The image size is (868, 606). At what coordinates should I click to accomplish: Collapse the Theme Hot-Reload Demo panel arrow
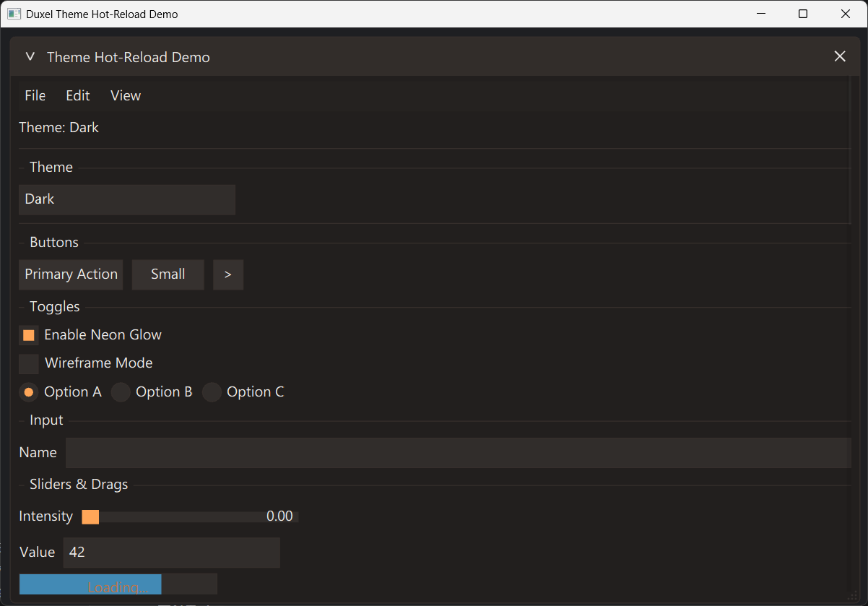click(x=30, y=56)
